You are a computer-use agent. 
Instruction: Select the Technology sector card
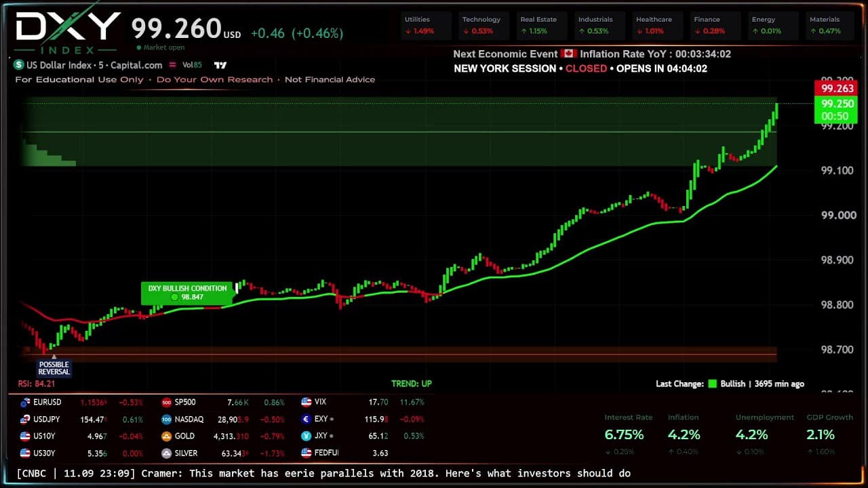pos(485,26)
